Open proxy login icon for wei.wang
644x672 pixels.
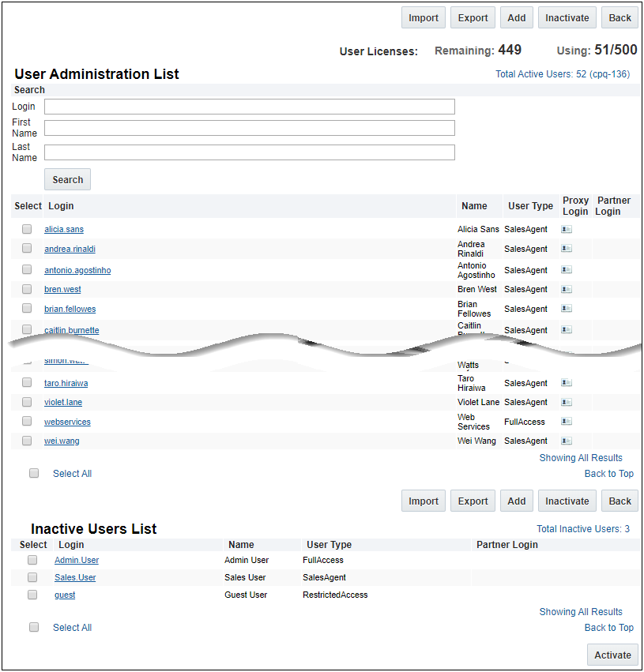567,441
